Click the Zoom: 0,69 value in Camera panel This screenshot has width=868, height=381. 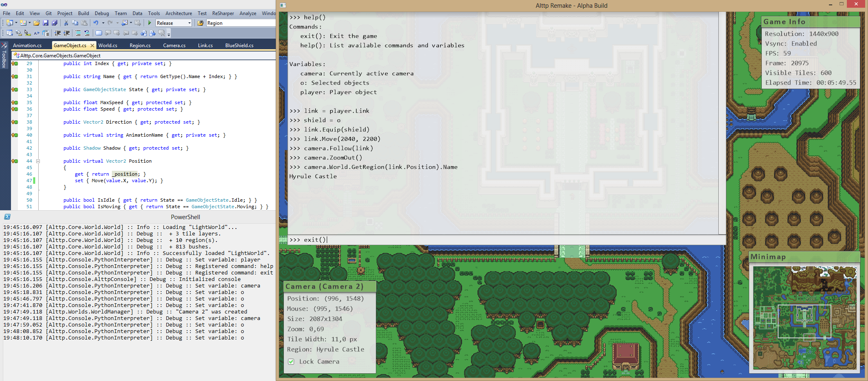pos(305,329)
